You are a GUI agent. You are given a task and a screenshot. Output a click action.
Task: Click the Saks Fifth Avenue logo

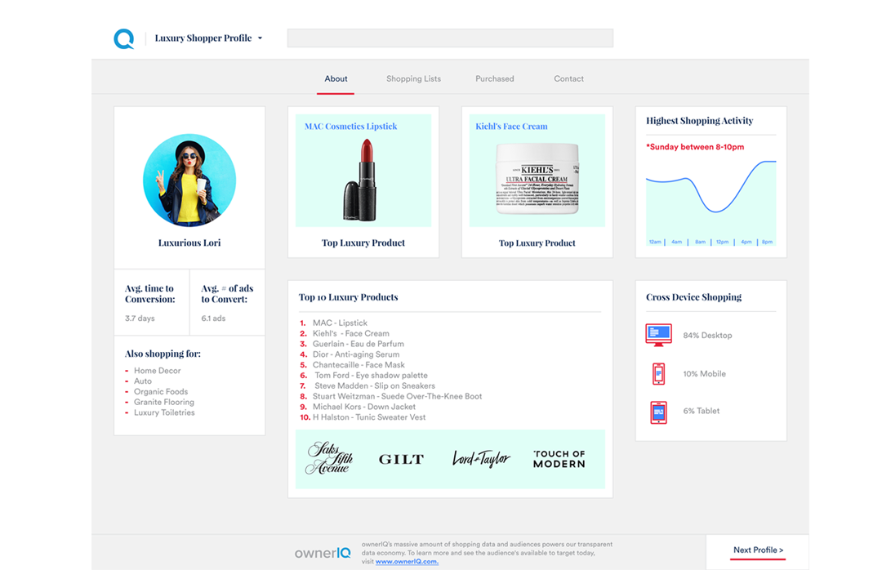tap(327, 458)
